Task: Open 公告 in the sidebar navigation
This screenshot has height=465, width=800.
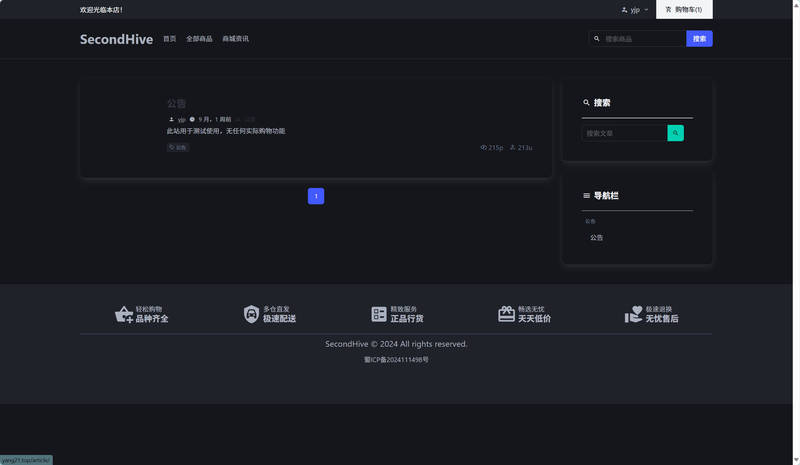Action: tap(596, 237)
